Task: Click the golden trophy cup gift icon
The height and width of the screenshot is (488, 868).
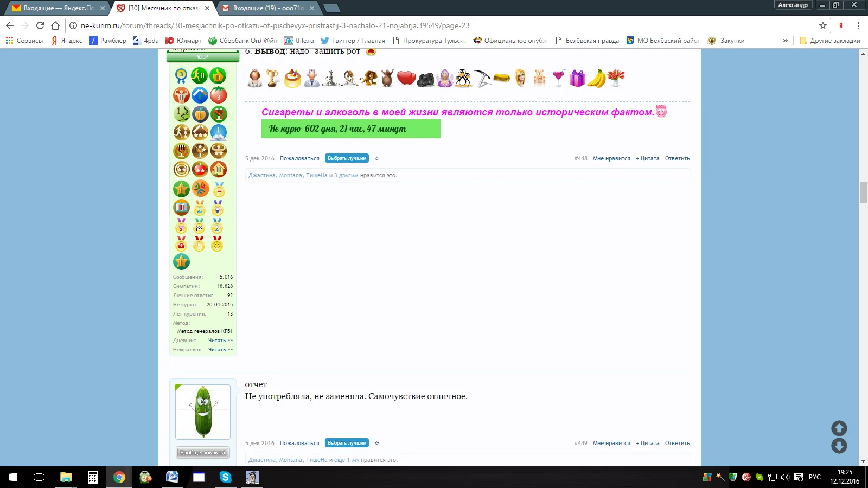Action: coord(273,79)
